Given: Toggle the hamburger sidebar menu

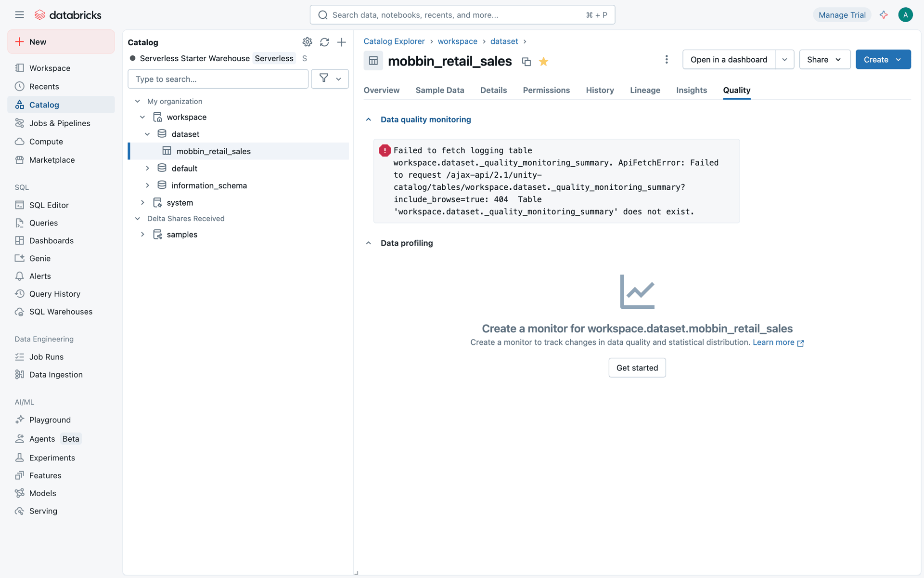Looking at the screenshot, I should [x=19, y=15].
